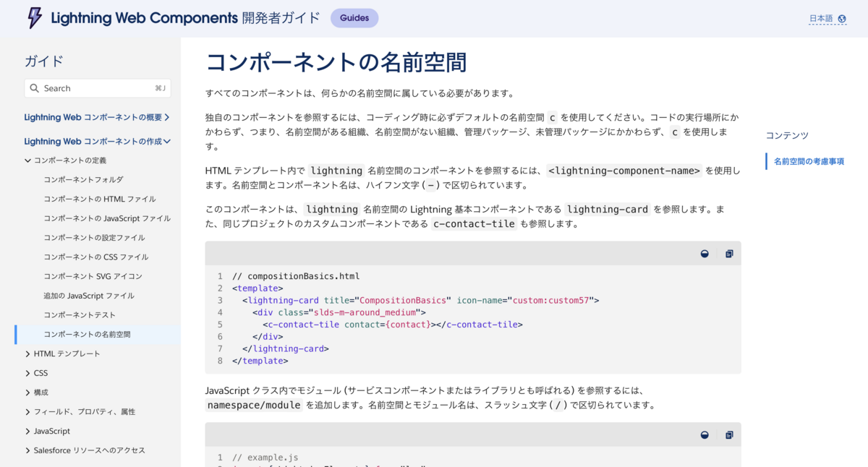The width and height of the screenshot is (868, 467).
Task: Open the 日本語 language selector
Action: point(827,19)
